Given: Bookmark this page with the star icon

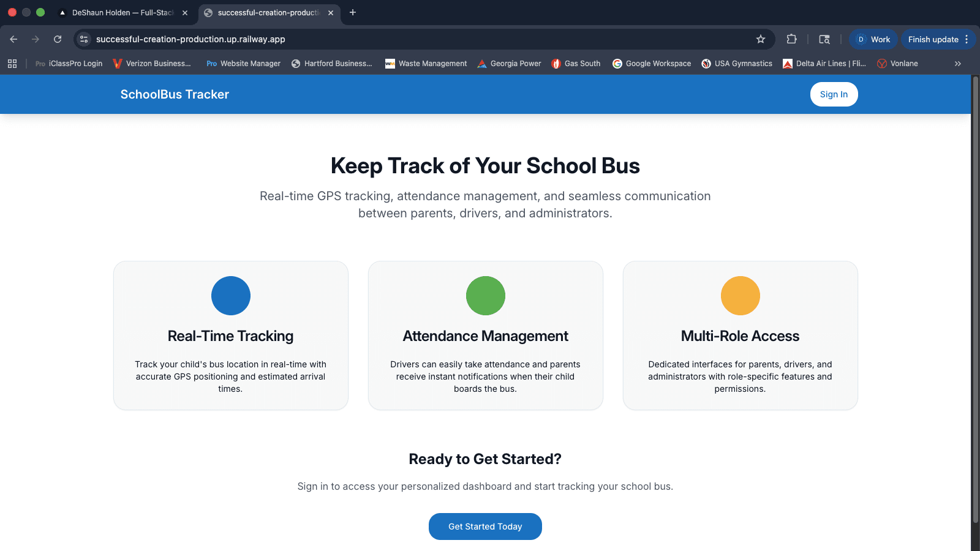Looking at the screenshot, I should (x=761, y=39).
